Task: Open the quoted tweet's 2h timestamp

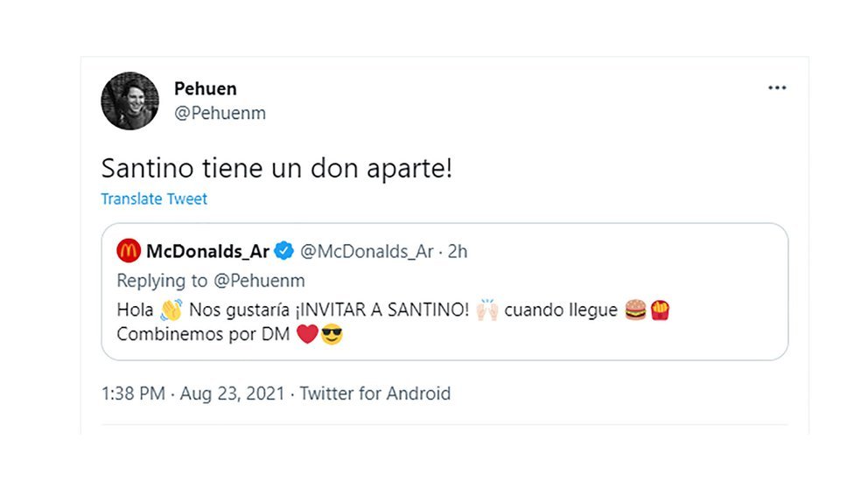Action: (x=458, y=251)
